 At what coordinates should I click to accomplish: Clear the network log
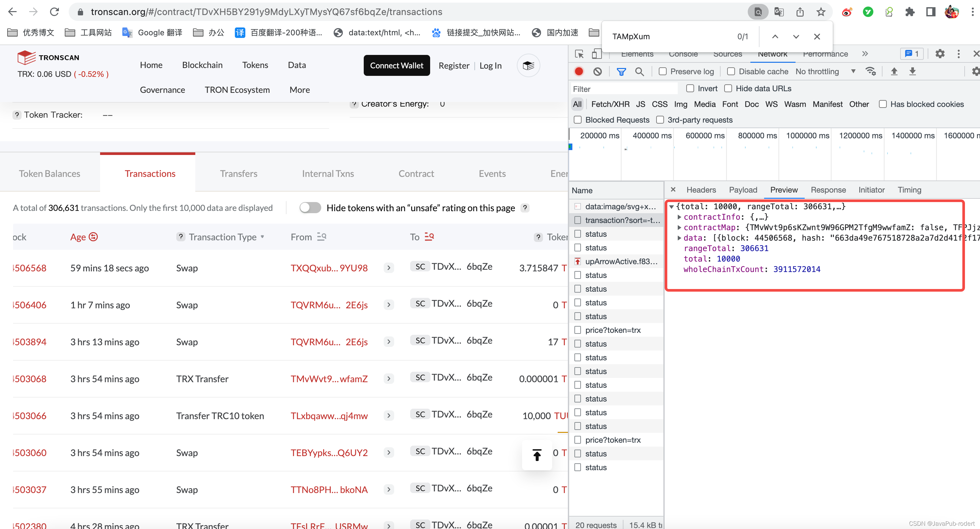[597, 72]
